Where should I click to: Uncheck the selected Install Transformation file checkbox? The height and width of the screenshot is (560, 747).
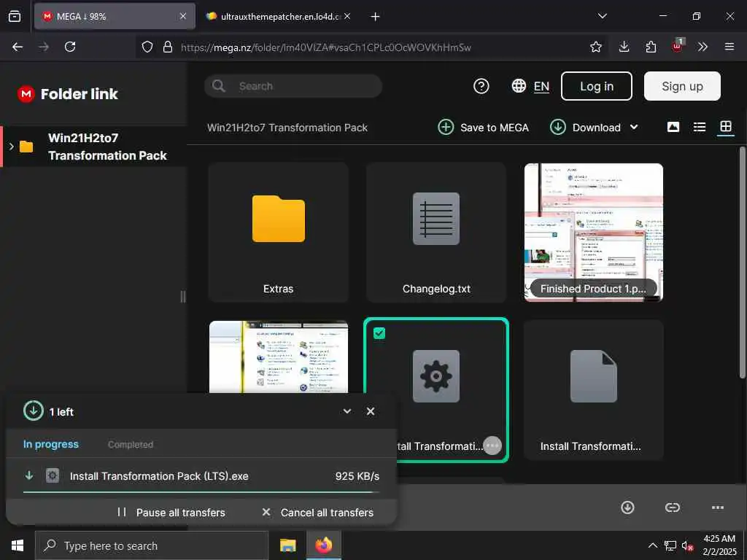[379, 333]
